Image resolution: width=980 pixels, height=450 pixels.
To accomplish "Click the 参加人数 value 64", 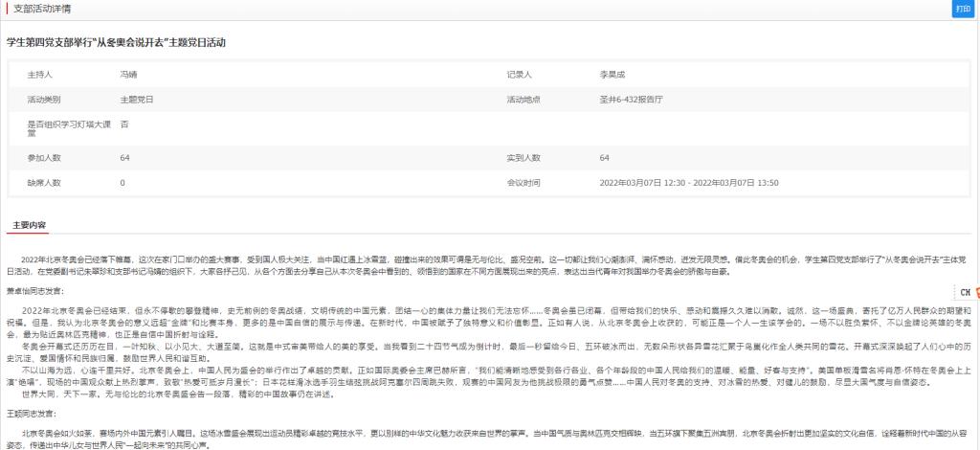I will [125, 157].
